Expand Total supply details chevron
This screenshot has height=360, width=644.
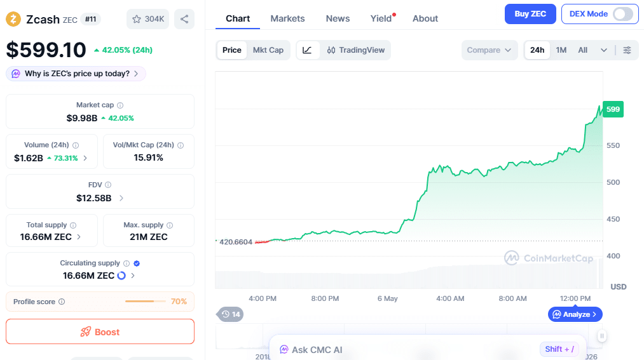[79, 237]
